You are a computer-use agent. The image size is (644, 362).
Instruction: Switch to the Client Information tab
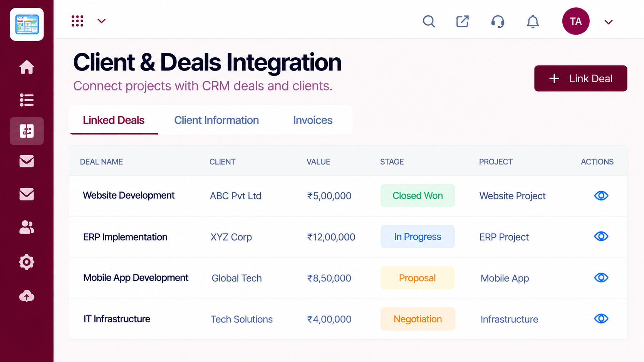[216, 120]
